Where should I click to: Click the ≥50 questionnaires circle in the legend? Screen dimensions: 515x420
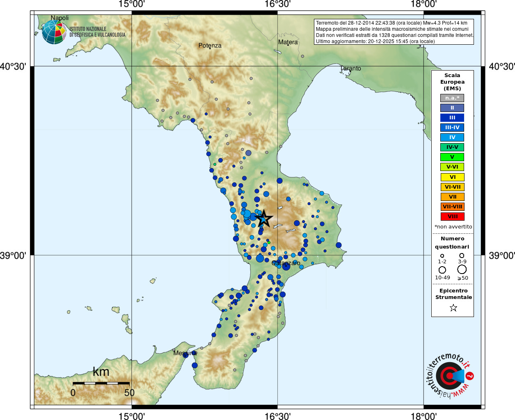tap(462, 269)
